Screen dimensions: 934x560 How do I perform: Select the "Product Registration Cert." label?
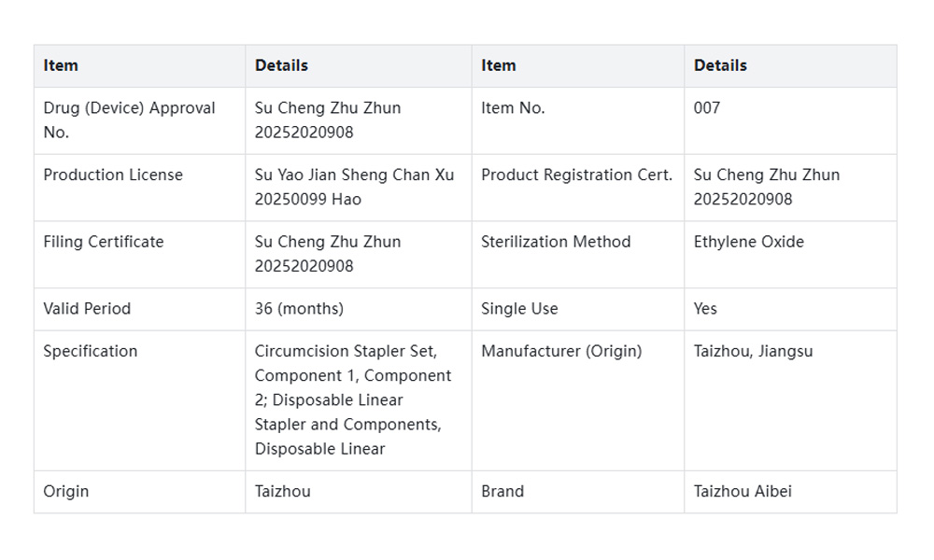point(576,175)
